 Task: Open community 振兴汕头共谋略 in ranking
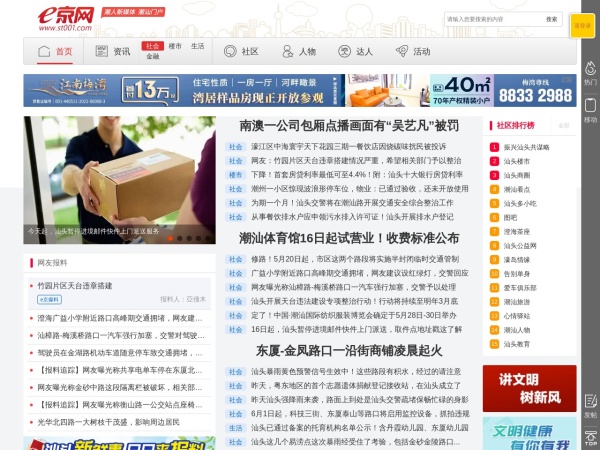point(526,147)
